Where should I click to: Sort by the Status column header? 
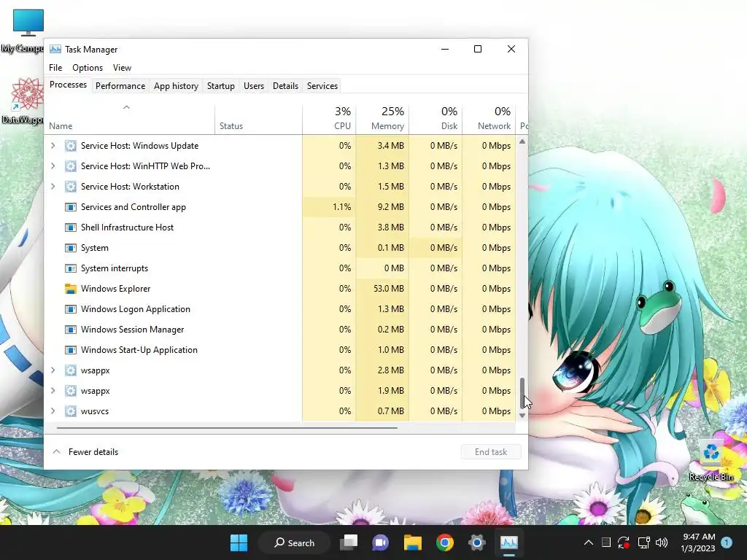[258, 119]
